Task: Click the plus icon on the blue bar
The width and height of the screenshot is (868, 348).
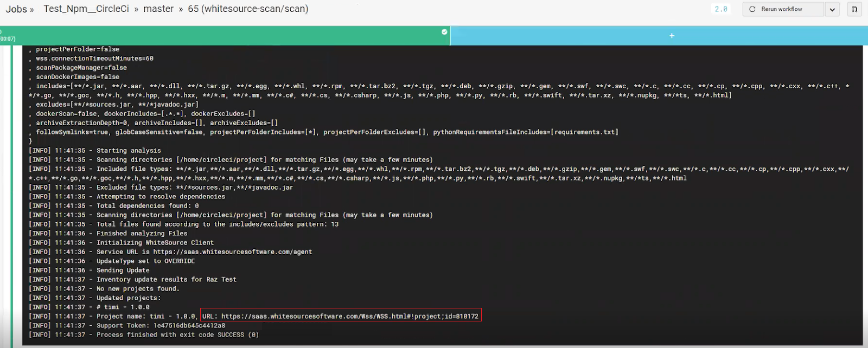Action: (672, 36)
